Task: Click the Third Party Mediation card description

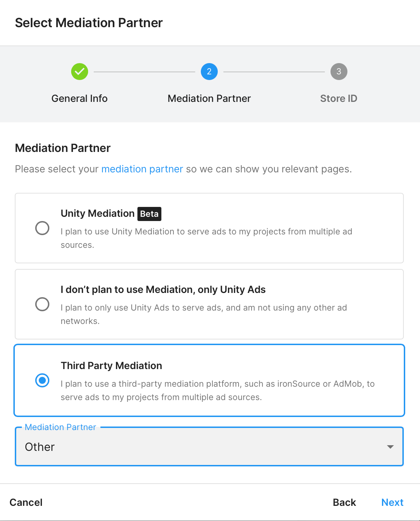Action: (217, 391)
